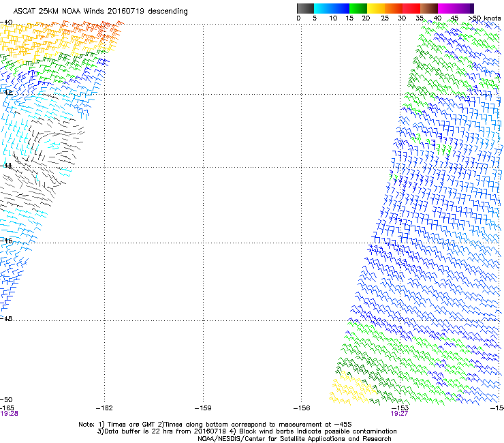
Task: Click the brown 35-40 knots legend segment
Action: point(429,8)
